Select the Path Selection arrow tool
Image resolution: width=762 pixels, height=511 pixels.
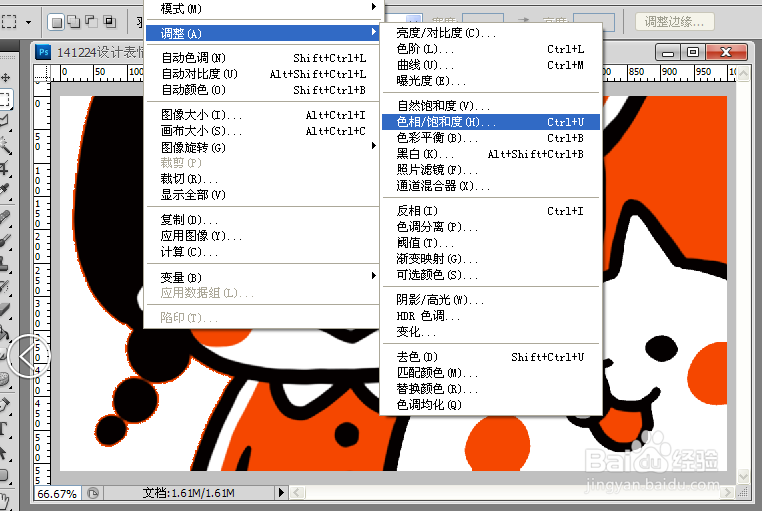(x=5, y=453)
